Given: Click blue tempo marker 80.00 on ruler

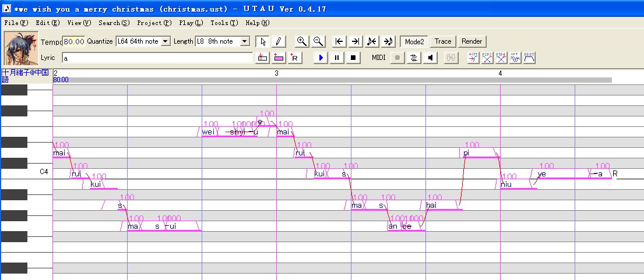Looking at the screenshot, I should coord(61,80).
